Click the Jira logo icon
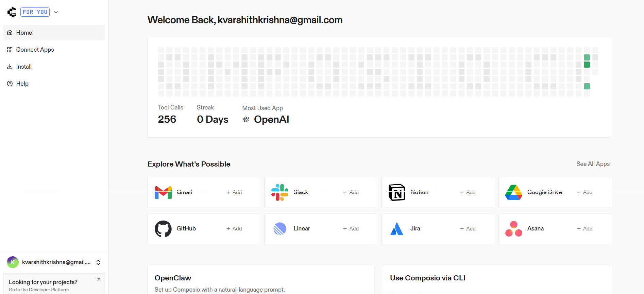The height and width of the screenshot is (294, 644). coord(397,229)
